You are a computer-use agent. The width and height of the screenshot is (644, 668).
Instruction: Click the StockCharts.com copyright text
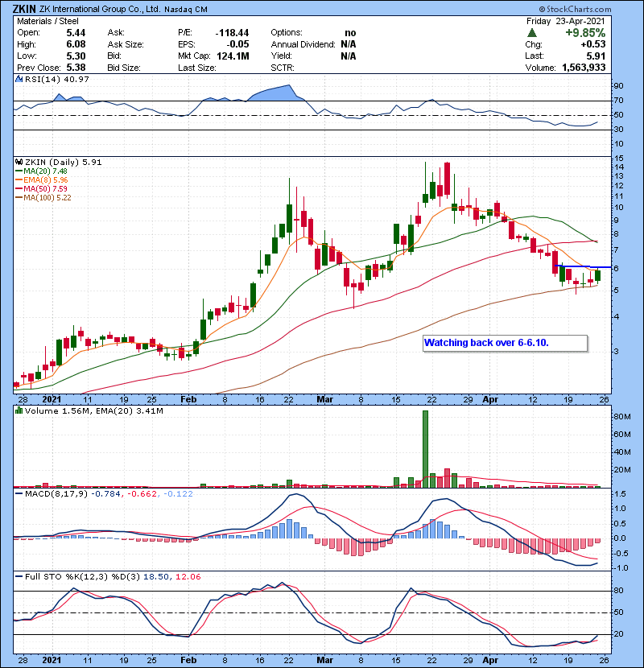(x=575, y=9)
